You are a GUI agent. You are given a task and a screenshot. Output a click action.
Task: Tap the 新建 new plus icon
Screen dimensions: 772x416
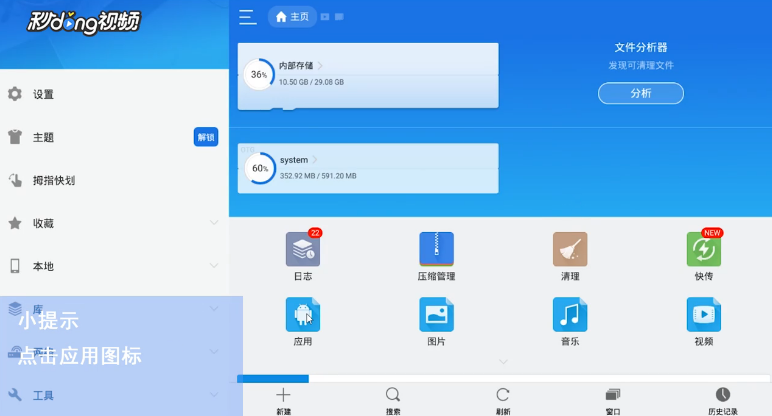coord(283,395)
